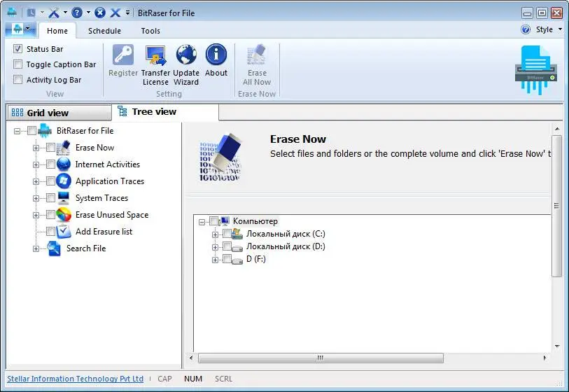Screen dimensions: 569x392
Task: Check the System Traces checkbox
Action: [x=51, y=198]
